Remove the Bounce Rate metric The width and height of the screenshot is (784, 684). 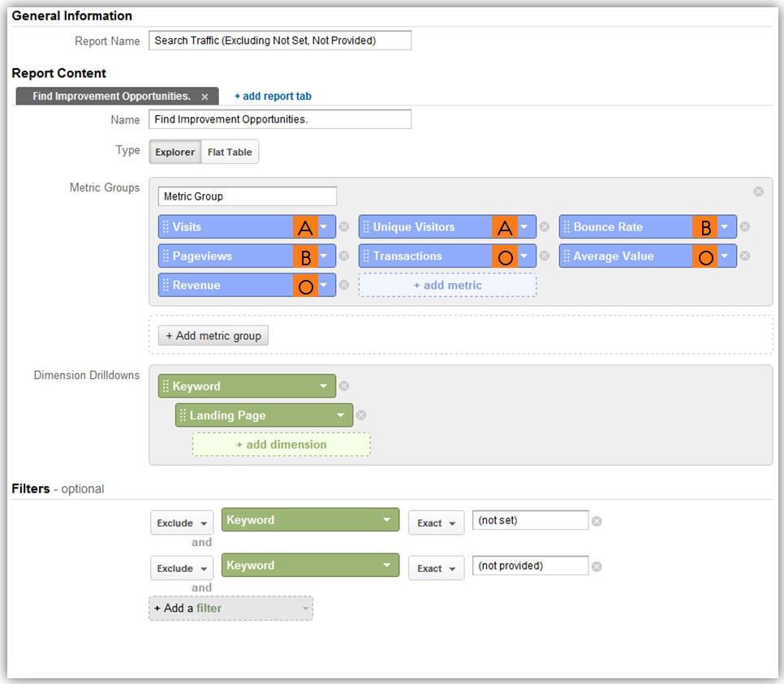point(746,226)
